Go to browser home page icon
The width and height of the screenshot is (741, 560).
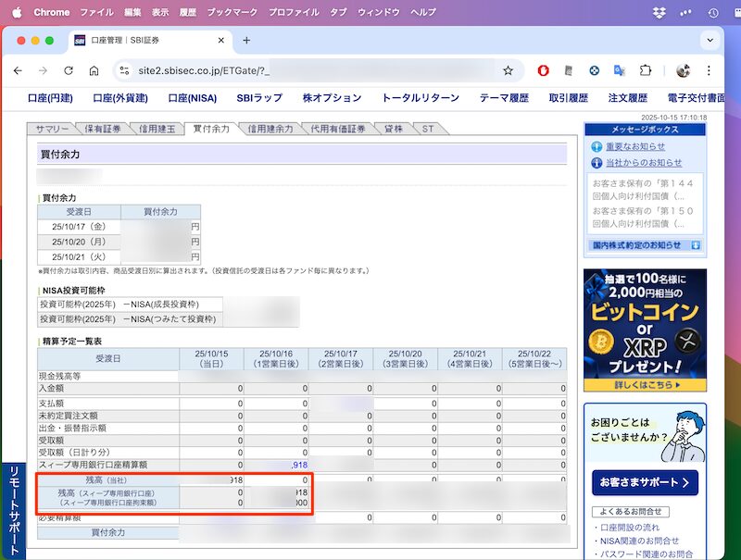point(94,70)
